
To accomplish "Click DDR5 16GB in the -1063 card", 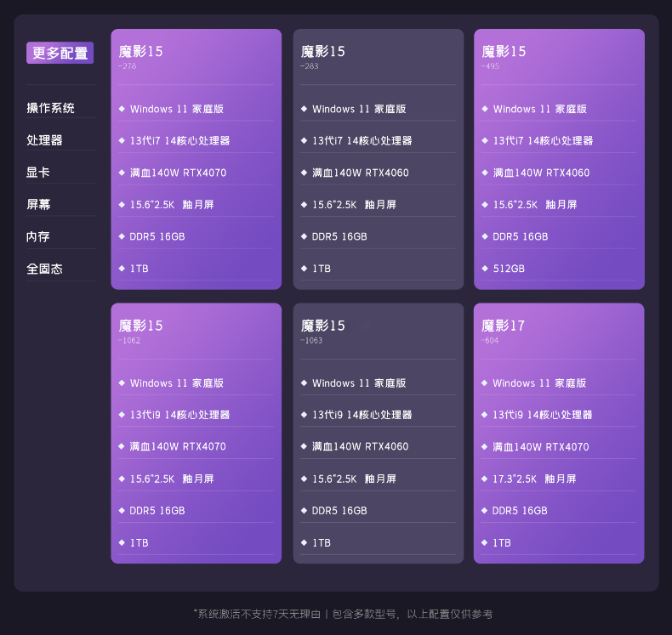I will point(339,510).
